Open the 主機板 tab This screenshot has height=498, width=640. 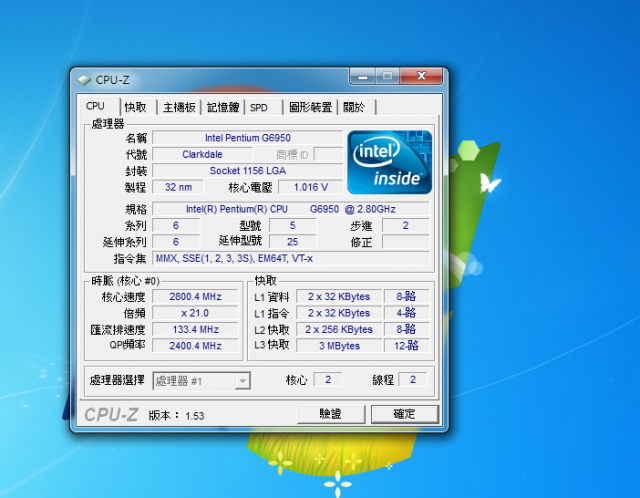[x=179, y=107]
